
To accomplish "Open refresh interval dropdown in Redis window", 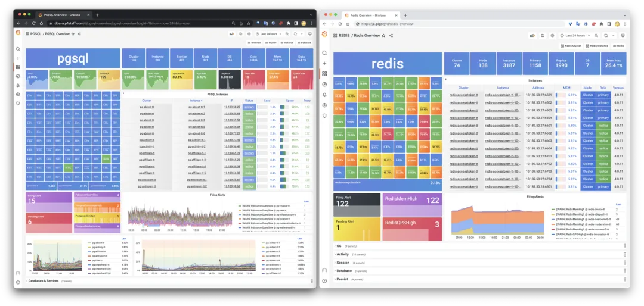I will point(613,36).
